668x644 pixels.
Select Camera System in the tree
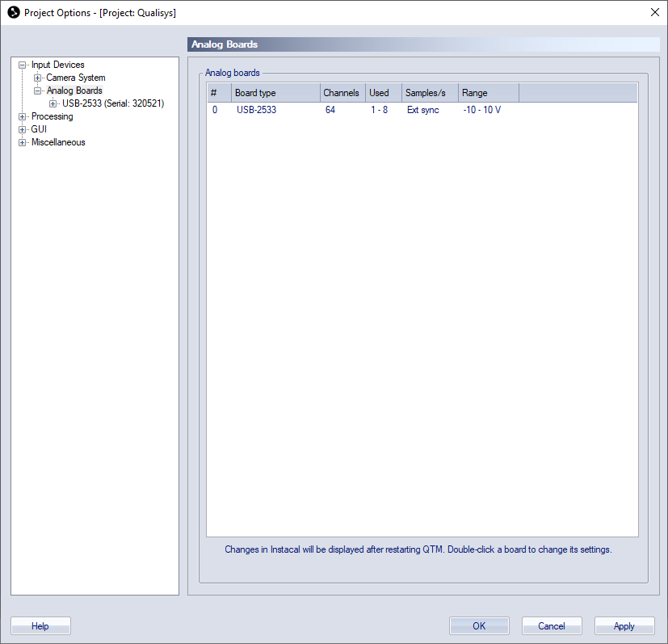point(75,78)
